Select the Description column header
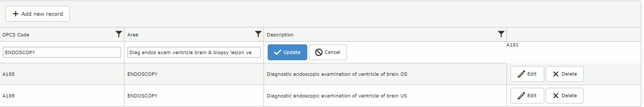The height and width of the screenshot is (107, 644). 280,35
